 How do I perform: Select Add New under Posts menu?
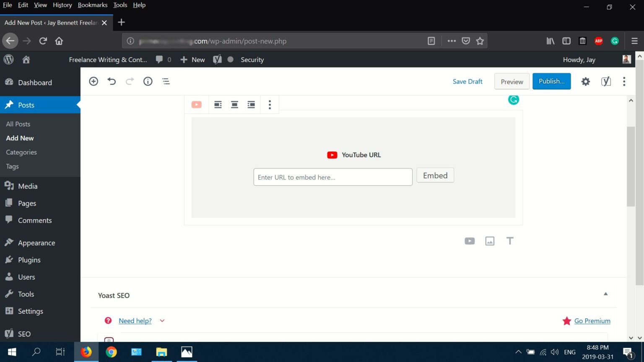tap(20, 138)
